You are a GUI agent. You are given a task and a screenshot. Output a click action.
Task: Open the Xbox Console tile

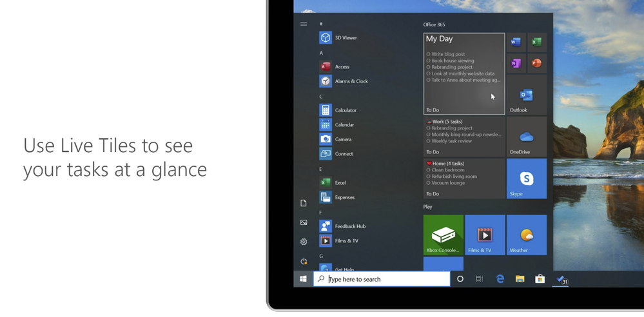(x=443, y=235)
